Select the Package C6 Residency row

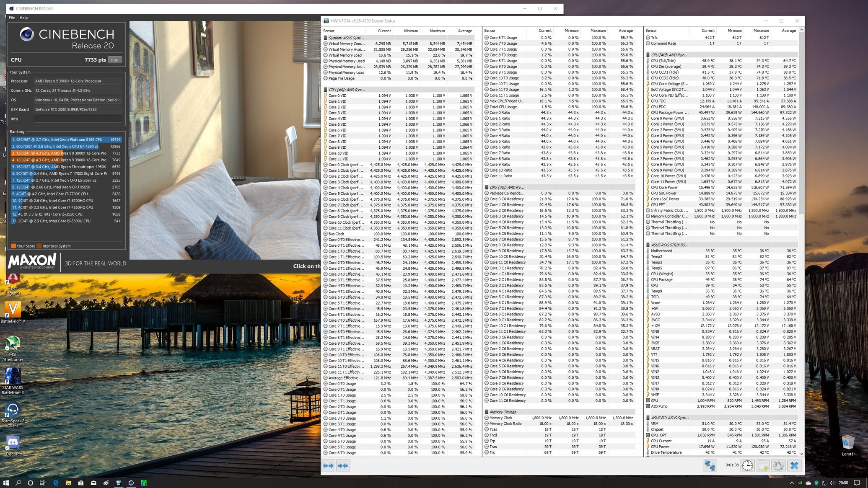pyautogui.click(x=559, y=193)
